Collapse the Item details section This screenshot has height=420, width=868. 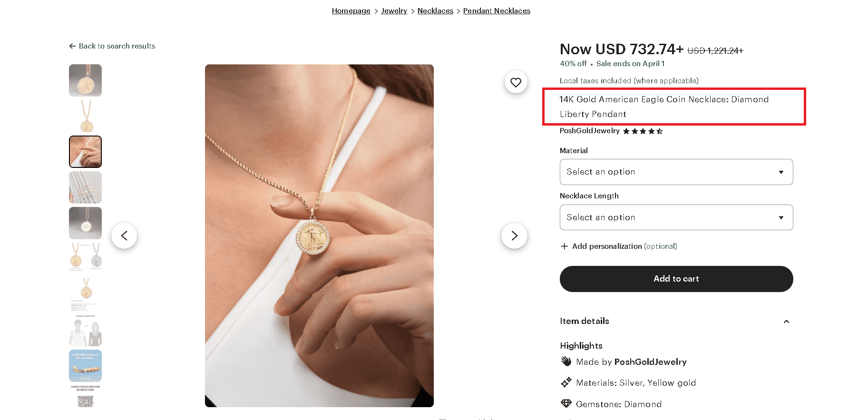tap(786, 322)
